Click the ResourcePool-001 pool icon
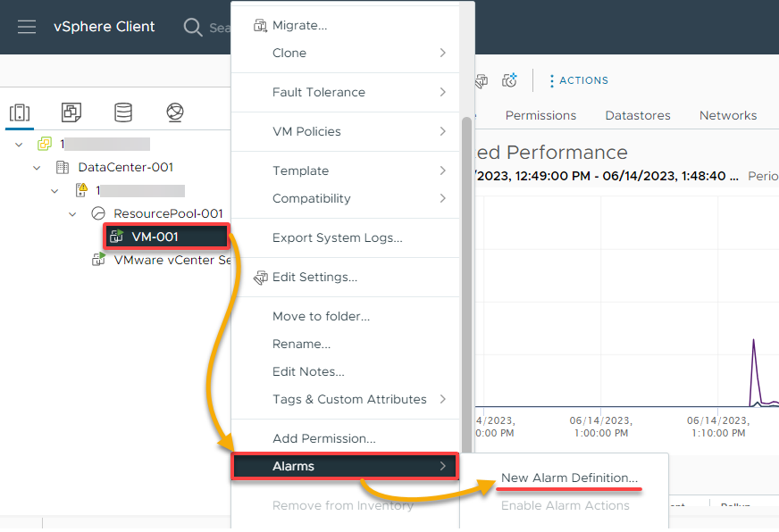Image resolution: width=779 pixels, height=532 pixels. click(98, 214)
